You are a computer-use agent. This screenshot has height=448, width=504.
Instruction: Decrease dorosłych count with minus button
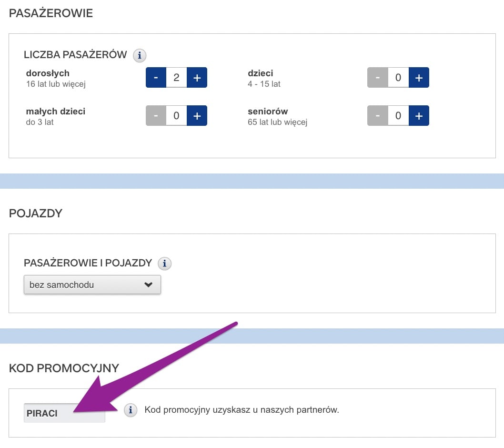156,78
